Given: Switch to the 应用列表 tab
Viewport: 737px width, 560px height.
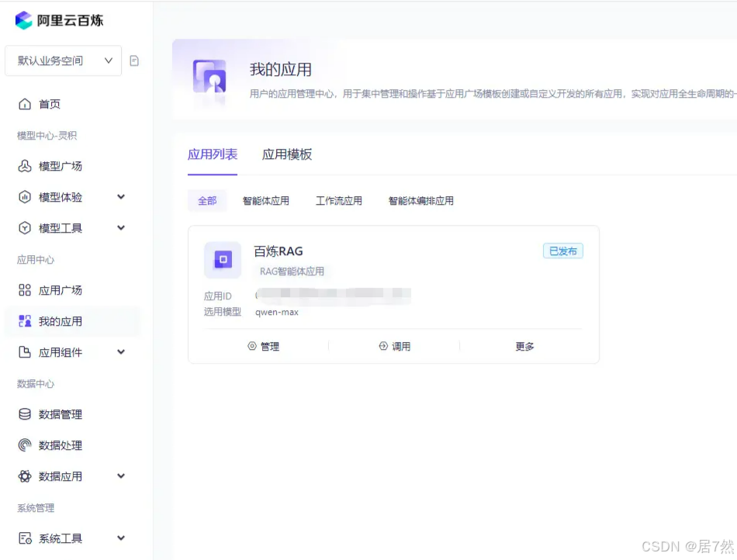Looking at the screenshot, I should click(213, 154).
